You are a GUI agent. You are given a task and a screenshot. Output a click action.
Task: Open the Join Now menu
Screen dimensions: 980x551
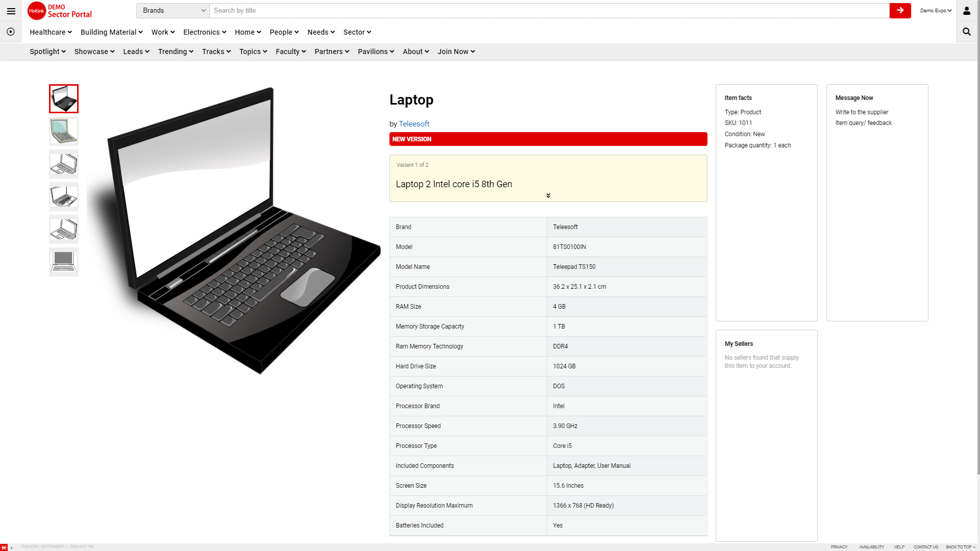tap(456, 52)
